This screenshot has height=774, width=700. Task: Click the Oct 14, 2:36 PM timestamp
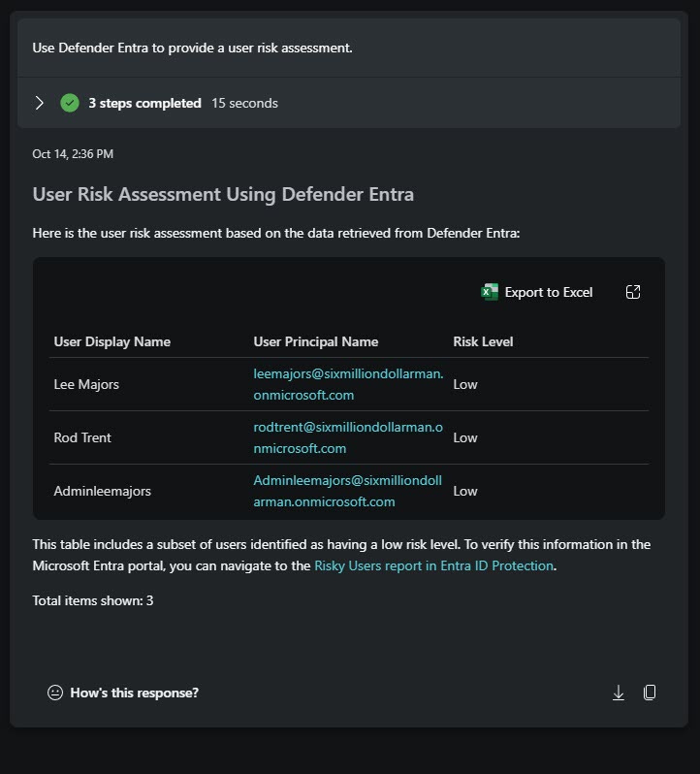[73, 154]
